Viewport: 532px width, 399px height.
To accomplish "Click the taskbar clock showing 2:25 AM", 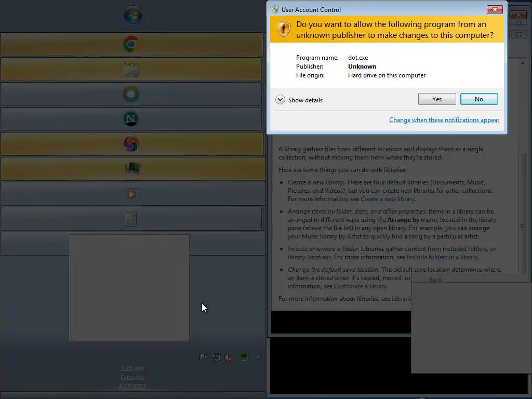I will point(132,377).
